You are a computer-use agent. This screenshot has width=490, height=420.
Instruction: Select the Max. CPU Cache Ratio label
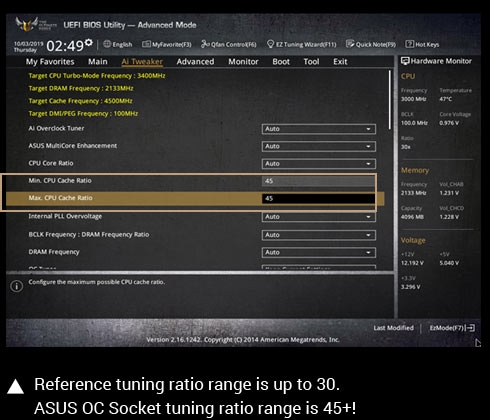point(60,198)
